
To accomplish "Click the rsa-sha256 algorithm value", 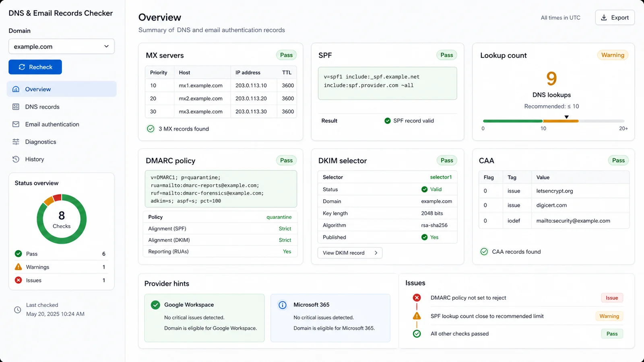I will tap(434, 225).
